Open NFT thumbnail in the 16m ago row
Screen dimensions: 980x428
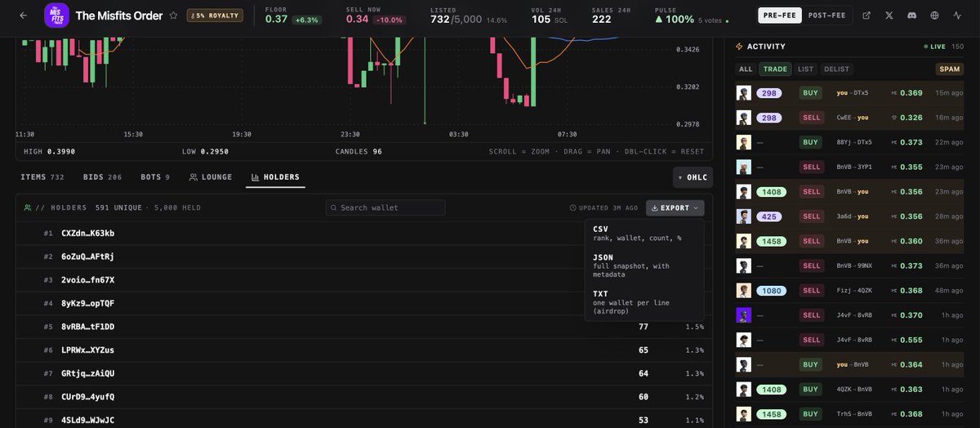pyautogui.click(x=743, y=118)
